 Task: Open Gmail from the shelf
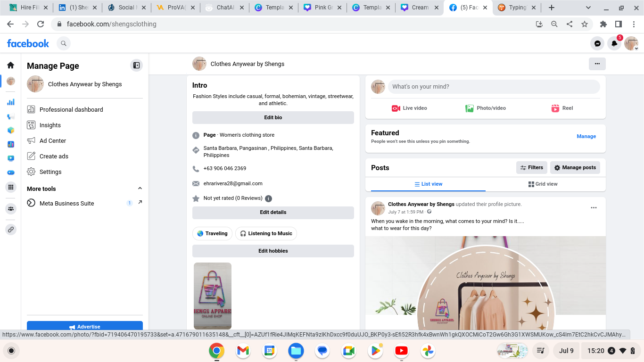[x=243, y=351]
